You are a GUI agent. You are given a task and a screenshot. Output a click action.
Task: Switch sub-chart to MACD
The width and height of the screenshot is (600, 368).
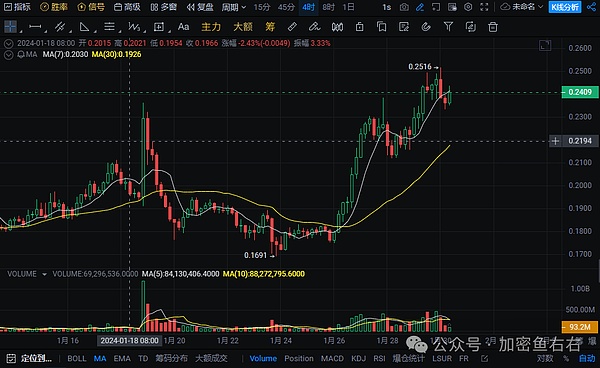(x=332, y=358)
